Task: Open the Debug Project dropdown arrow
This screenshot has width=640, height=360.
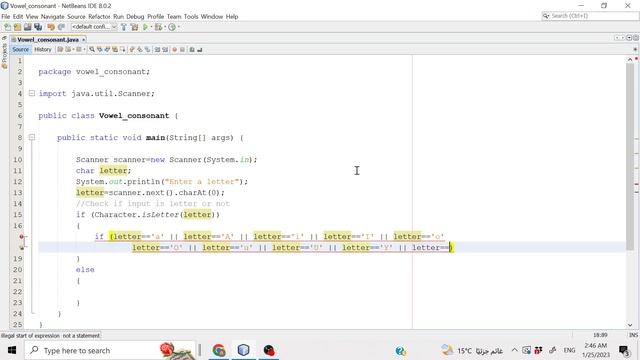Action: (165, 27)
